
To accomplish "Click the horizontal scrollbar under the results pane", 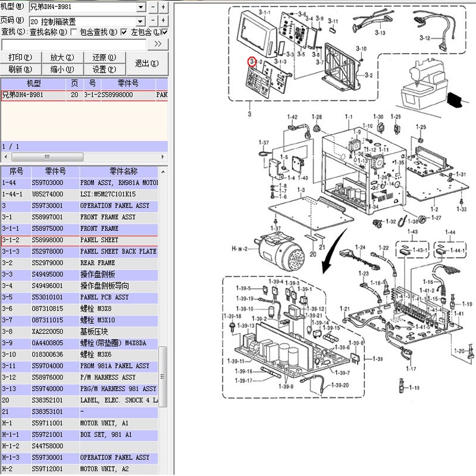I will pos(48,156).
